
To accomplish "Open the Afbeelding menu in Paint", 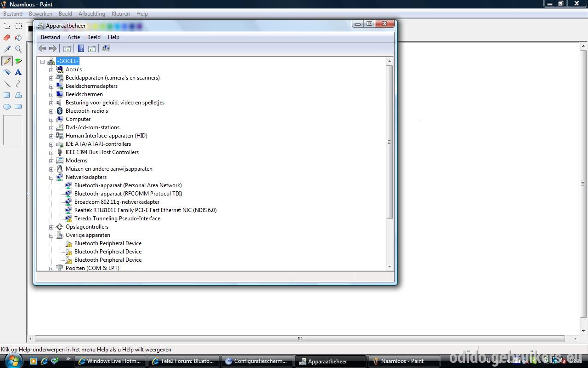I will point(91,14).
